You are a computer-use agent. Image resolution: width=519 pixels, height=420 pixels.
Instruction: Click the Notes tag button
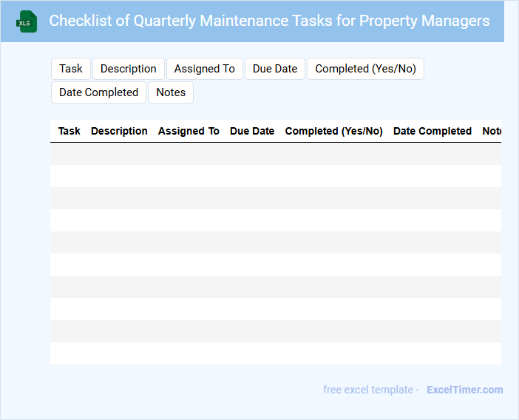tap(171, 92)
